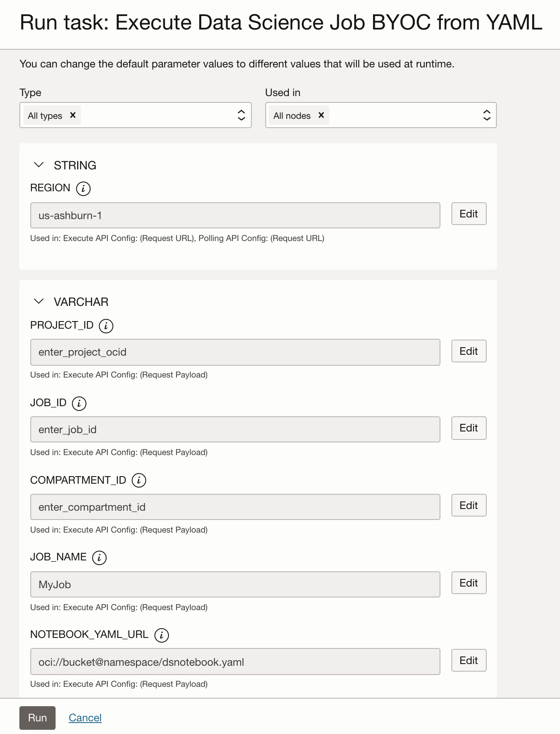Edit the PROJECT_ID parameter
The width and height of the screenshot is (560, 734).
(469, 351)
